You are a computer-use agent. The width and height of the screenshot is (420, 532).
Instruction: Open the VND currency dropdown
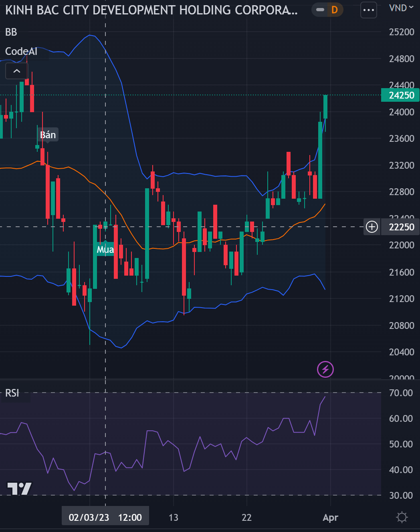[401, 8]
